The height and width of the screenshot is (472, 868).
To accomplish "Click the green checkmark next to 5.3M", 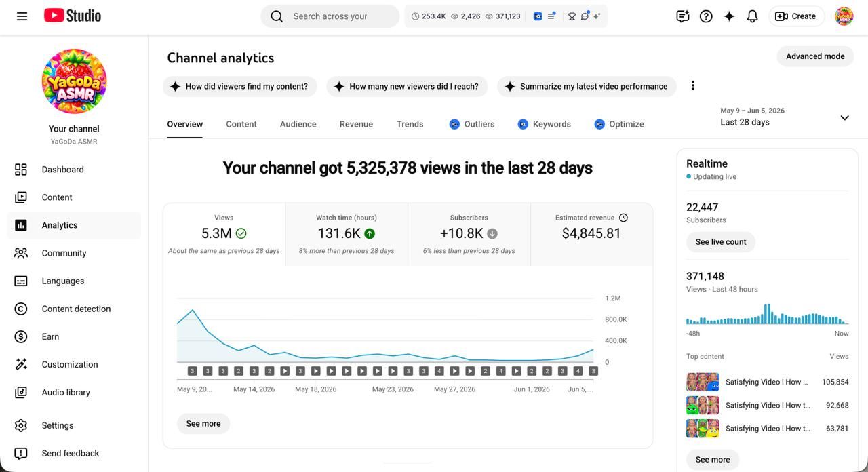I will tap(241, 233).
